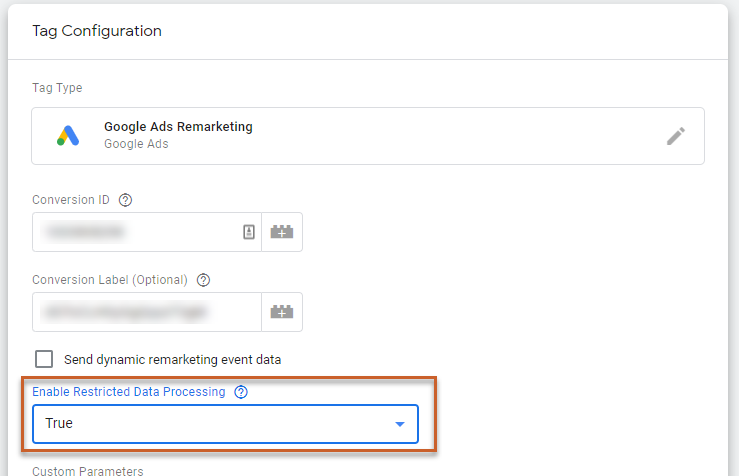Open help for Conversion ID
Screen dimensions: 739x476
coord(125,199)
